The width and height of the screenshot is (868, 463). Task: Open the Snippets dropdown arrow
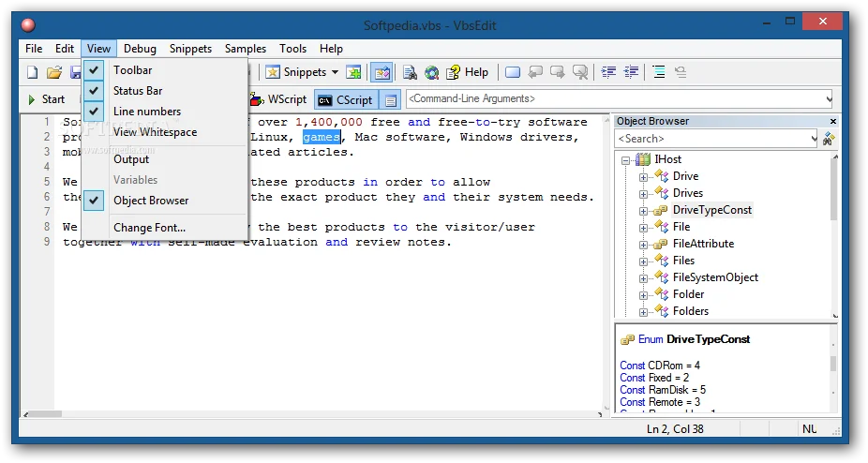(335, 72)
